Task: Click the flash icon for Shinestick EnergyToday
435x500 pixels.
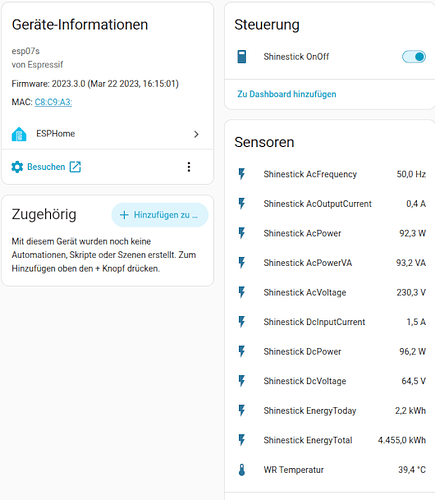Action: 242,410
